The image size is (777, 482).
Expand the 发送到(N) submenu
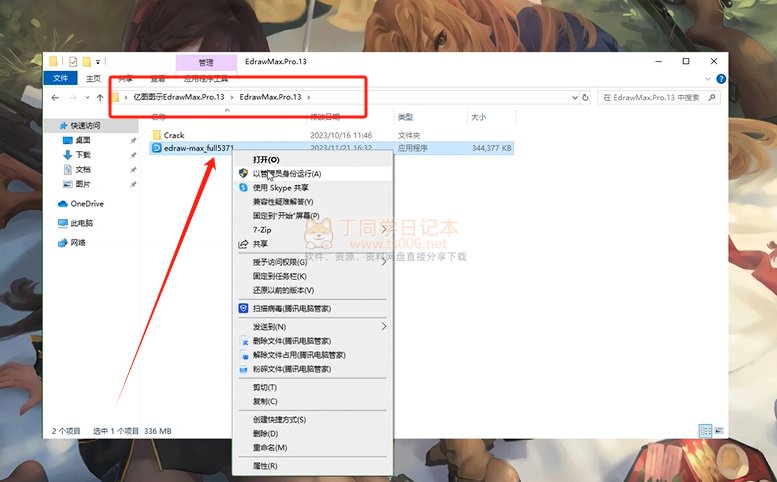313,327
